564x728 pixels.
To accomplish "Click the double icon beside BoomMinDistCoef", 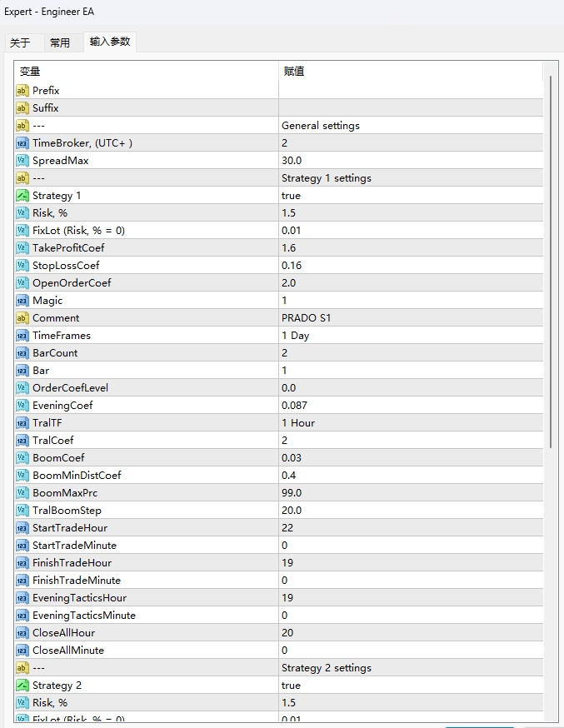I will [22, 476].
